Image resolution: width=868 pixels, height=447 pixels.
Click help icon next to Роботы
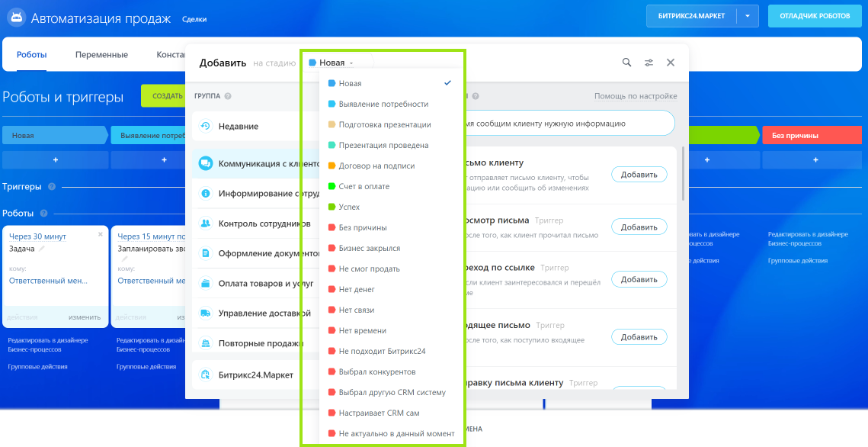point(43,214)
